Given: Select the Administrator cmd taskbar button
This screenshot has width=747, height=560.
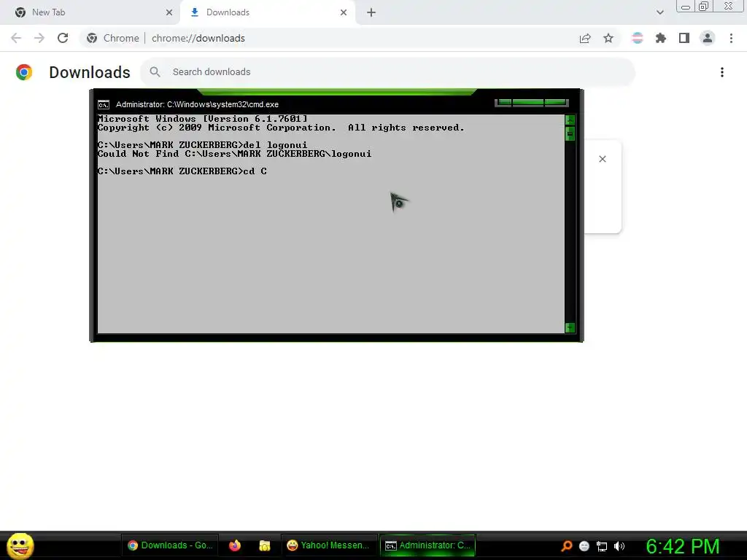Looking at the screenshot, I should tap(427, 545).
